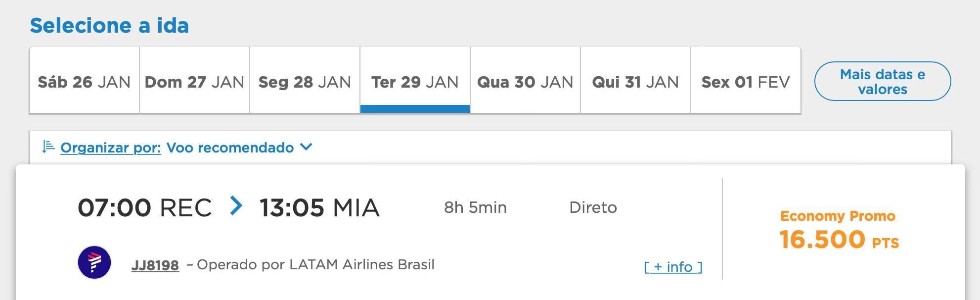Click the 07:00 REC departure time

[x=145, y=207]
